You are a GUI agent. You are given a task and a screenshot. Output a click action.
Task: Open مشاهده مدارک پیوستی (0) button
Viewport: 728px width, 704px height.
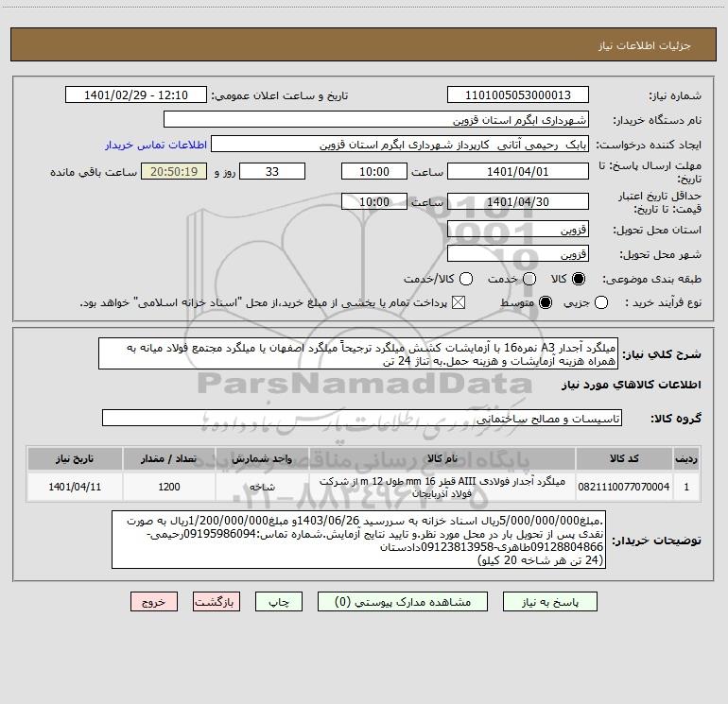coord(403,602)
